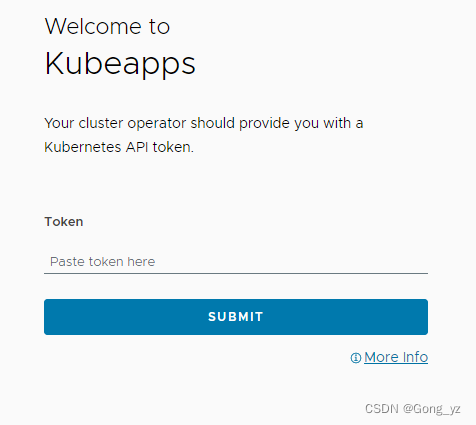Click the left edge of the blue SUBMIT button
476x425 pixels.
pos(47,317)
